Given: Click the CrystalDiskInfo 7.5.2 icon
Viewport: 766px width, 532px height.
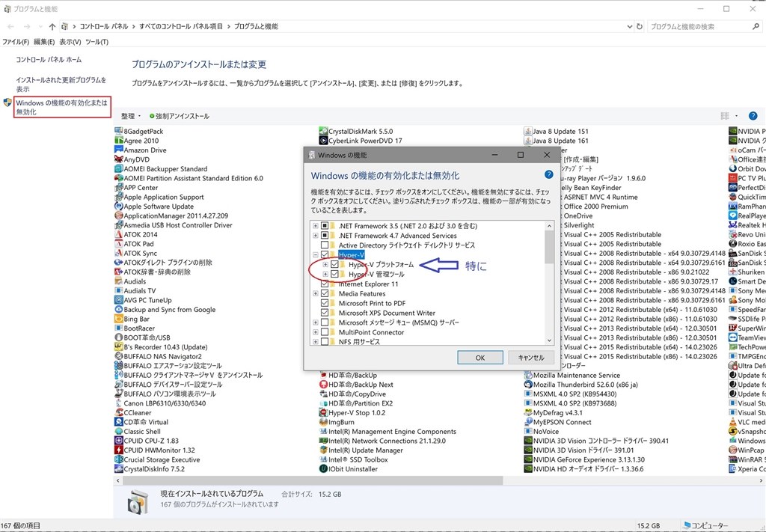Looking at the screenshot, I should pyautogui.click(x=118, y=469).
